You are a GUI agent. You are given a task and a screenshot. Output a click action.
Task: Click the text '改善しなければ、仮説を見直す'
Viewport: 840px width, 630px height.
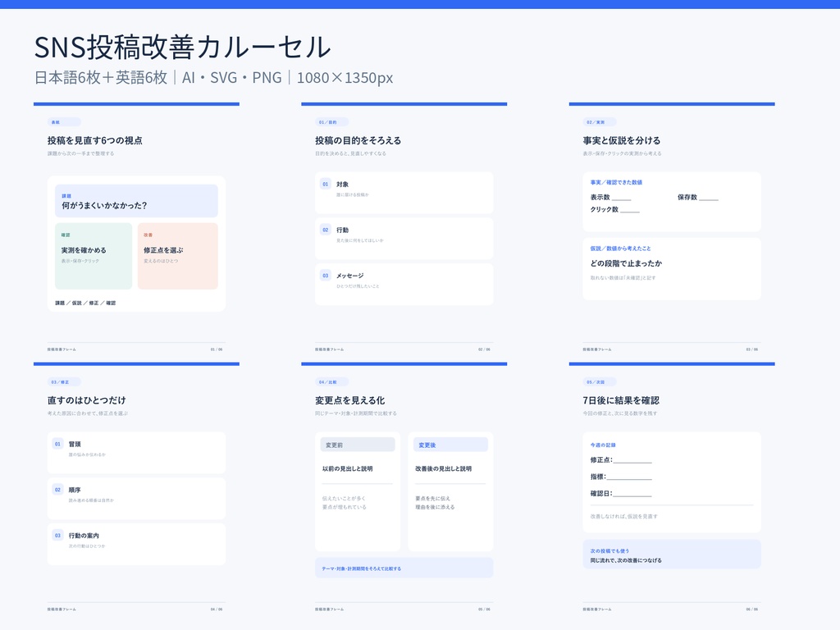[x=623, y=517]
